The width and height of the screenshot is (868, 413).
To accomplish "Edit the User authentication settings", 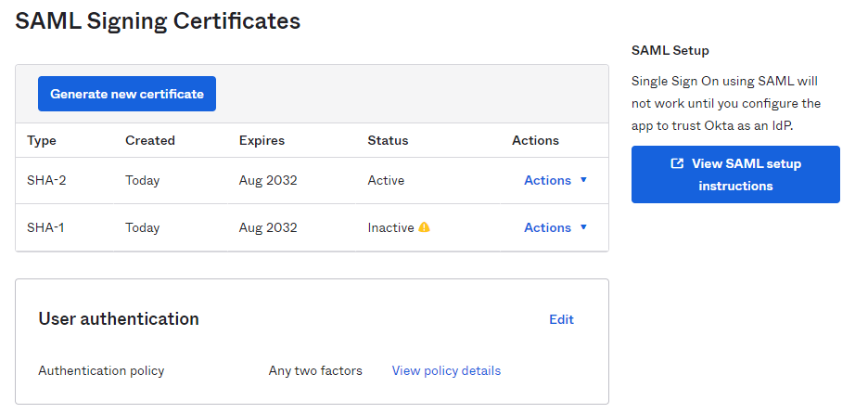I will [x=561, y=319].
